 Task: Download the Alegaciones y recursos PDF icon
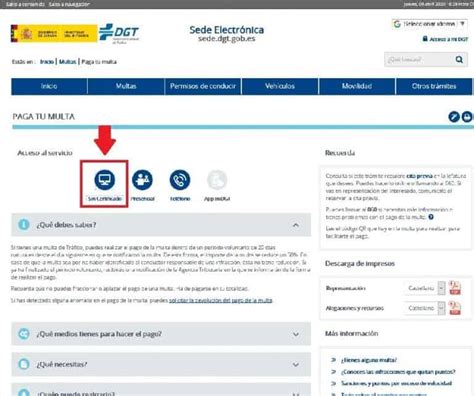tap(455, 308)
